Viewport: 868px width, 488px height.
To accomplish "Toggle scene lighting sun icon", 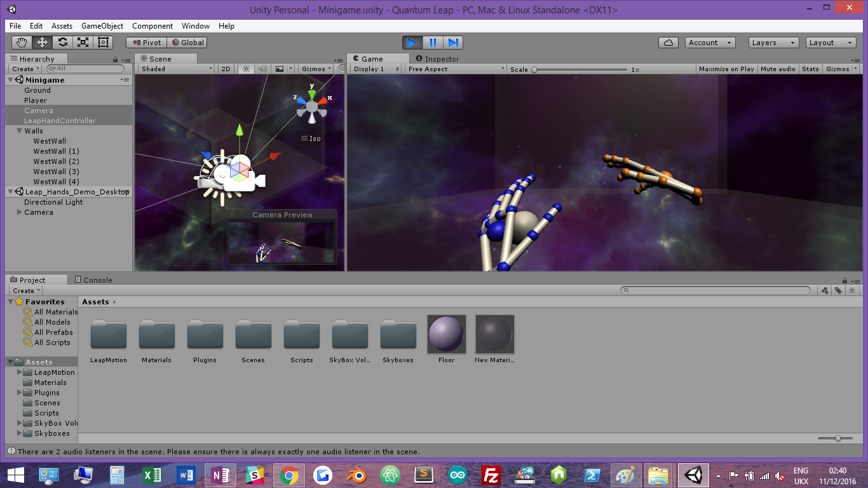I will pyautogui.click(x=246, y=69).
